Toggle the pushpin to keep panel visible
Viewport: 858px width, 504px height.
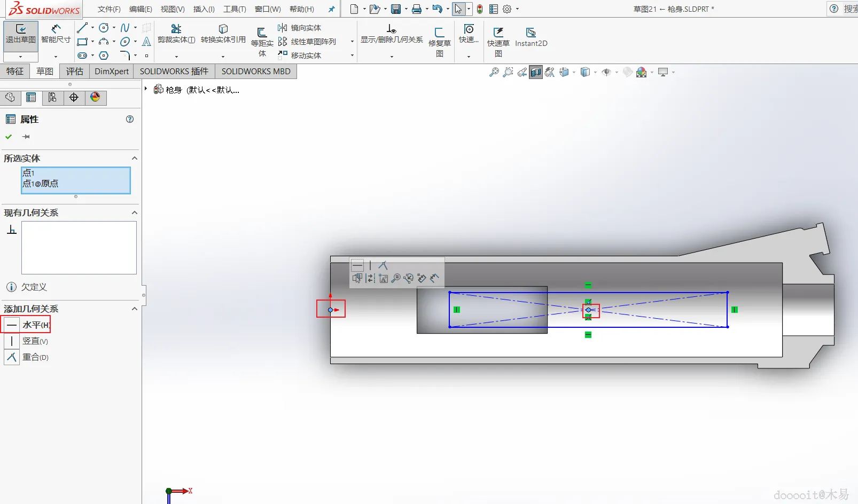click(x=26, y=137)
